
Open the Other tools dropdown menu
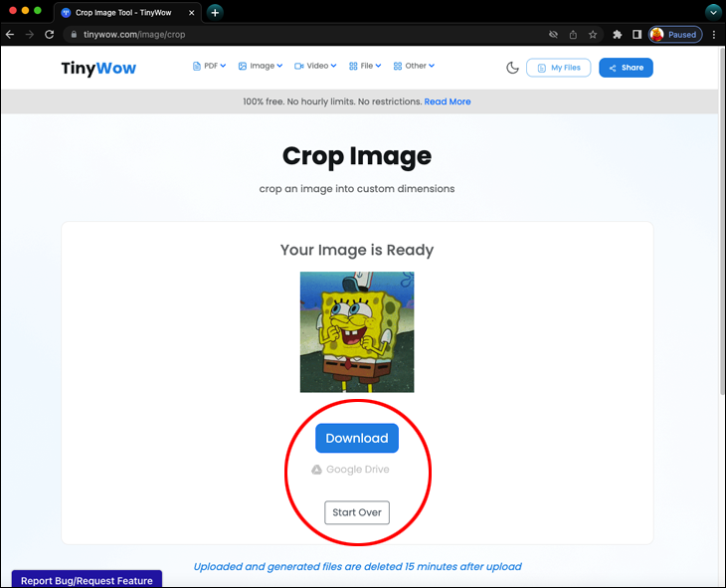pos(414,66)
